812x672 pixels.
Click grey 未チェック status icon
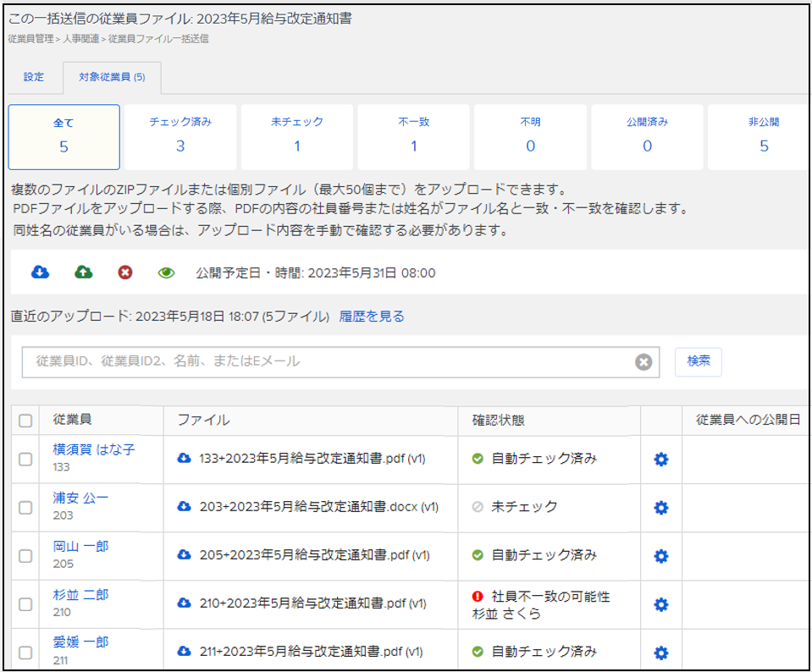click(478, 507)
